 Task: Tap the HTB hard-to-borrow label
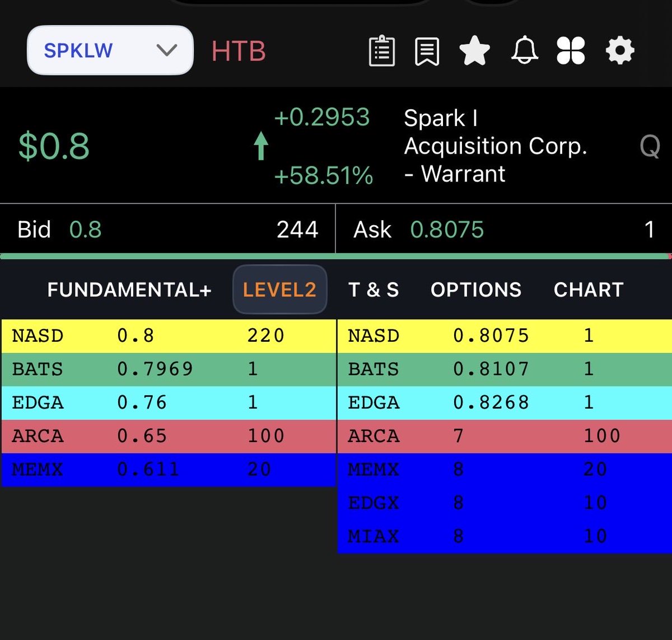coord(238,51)
